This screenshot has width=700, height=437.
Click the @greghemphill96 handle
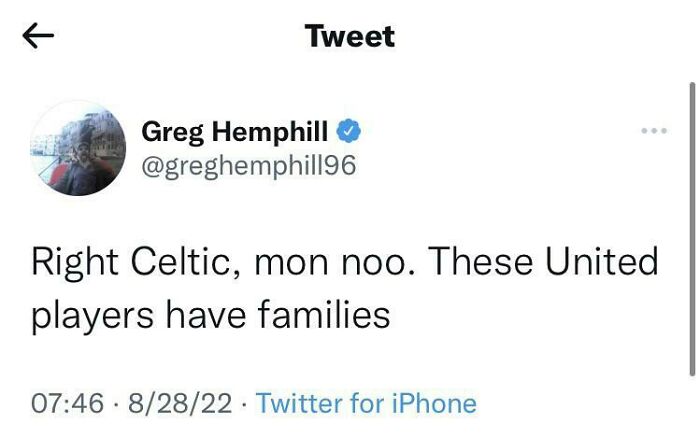click(249, 164)
